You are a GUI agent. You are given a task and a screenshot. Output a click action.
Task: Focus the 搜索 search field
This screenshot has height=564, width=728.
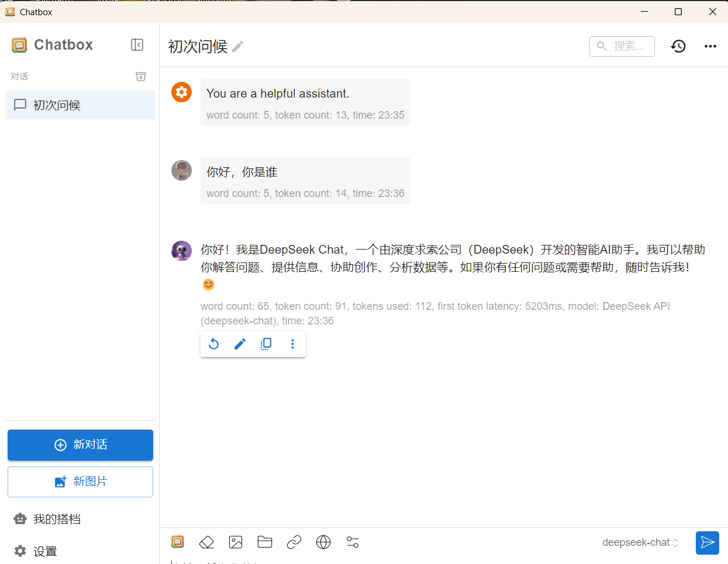tap(622, 46)
